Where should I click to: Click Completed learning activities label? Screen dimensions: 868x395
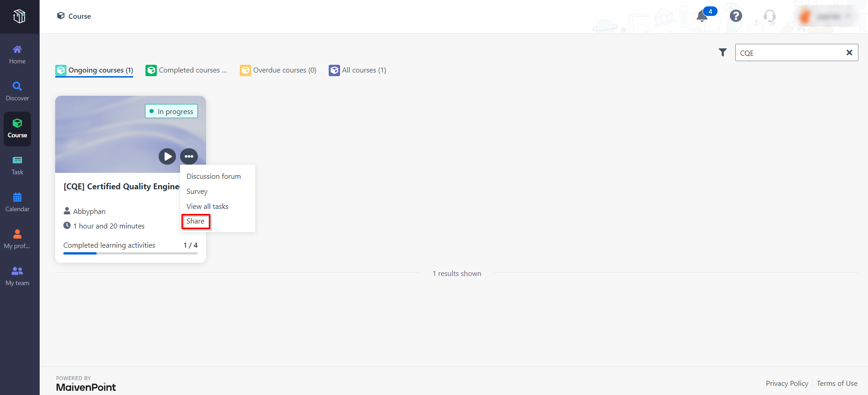[x=109, y=245]
